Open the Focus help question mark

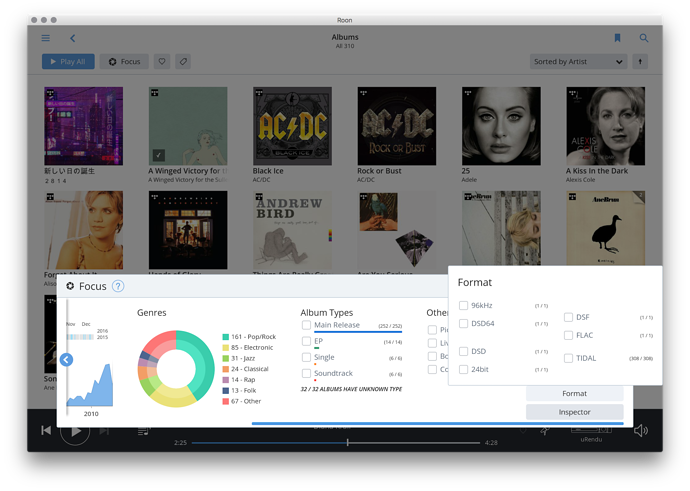pos(118,286)
